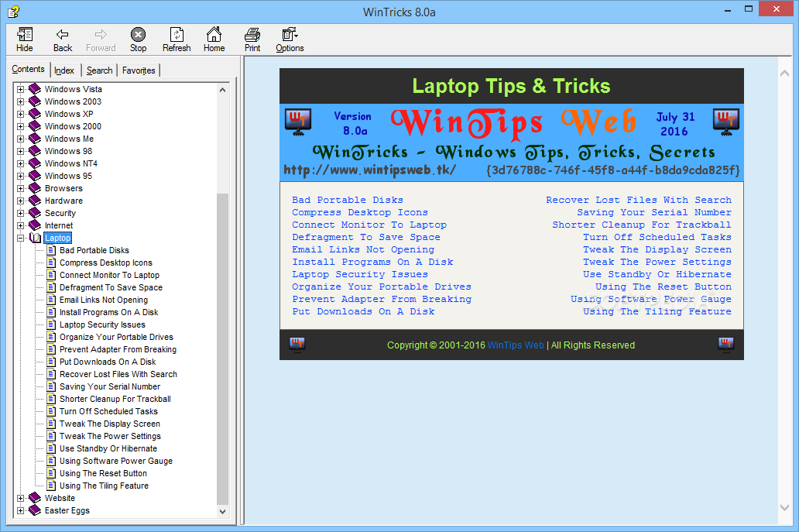Click page icon for Email Links Not Opening
The width and height of the screenshot is (799, 532).
51,300
